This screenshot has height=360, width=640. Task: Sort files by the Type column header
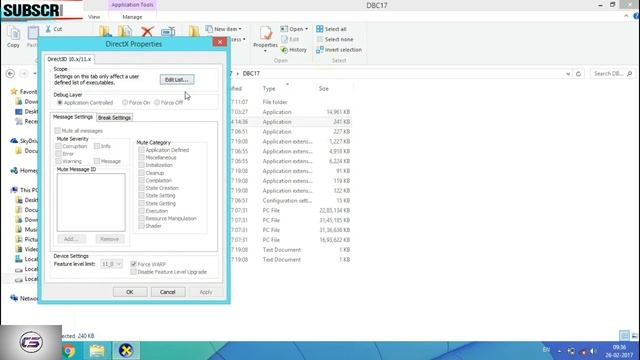pyautogui.click(x=269, y=89)
